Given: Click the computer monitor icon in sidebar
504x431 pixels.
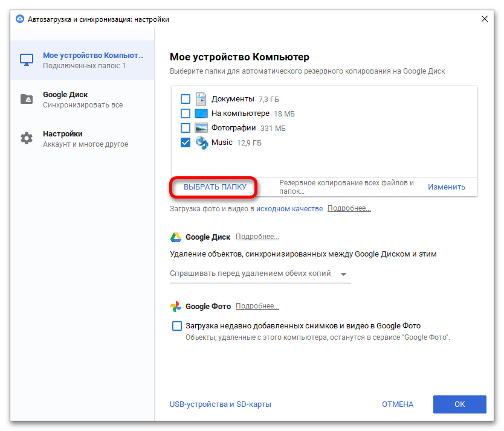Looking at the screenshot, I should [27, 60].
